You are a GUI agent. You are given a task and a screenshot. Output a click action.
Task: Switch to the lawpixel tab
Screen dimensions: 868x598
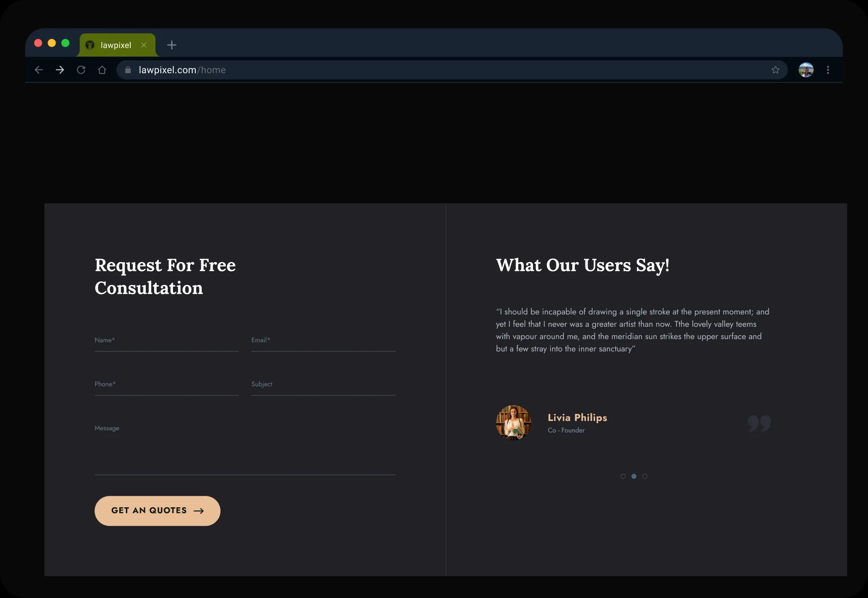pos(116,45)
